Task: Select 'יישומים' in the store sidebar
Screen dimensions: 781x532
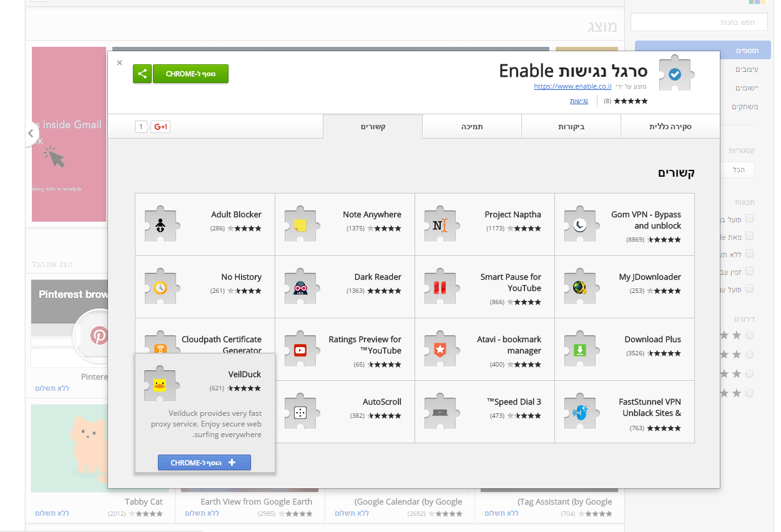Action: pyautogui.click(x=747, y=88)
